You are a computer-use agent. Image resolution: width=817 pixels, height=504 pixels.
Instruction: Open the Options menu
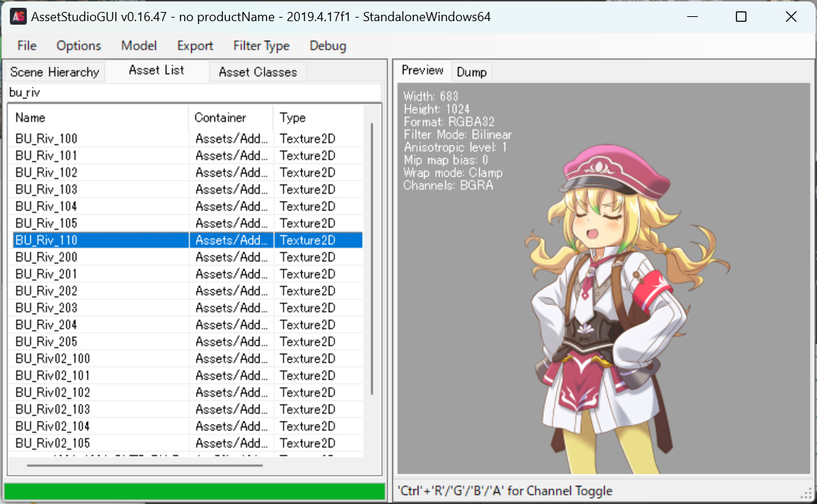click(79, 46)
